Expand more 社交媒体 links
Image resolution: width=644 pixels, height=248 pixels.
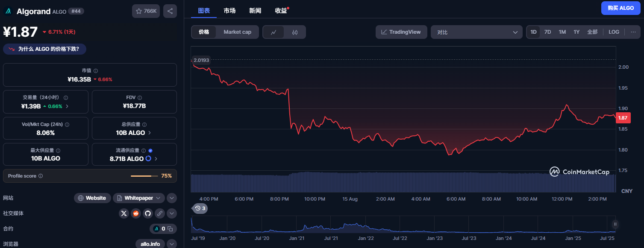[172, 213]
